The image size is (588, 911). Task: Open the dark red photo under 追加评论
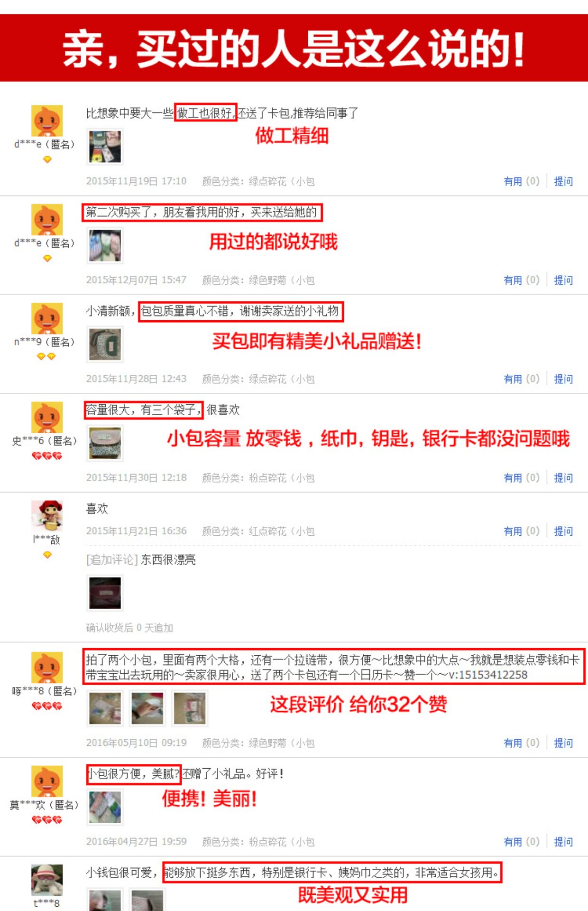pos(105,593)
